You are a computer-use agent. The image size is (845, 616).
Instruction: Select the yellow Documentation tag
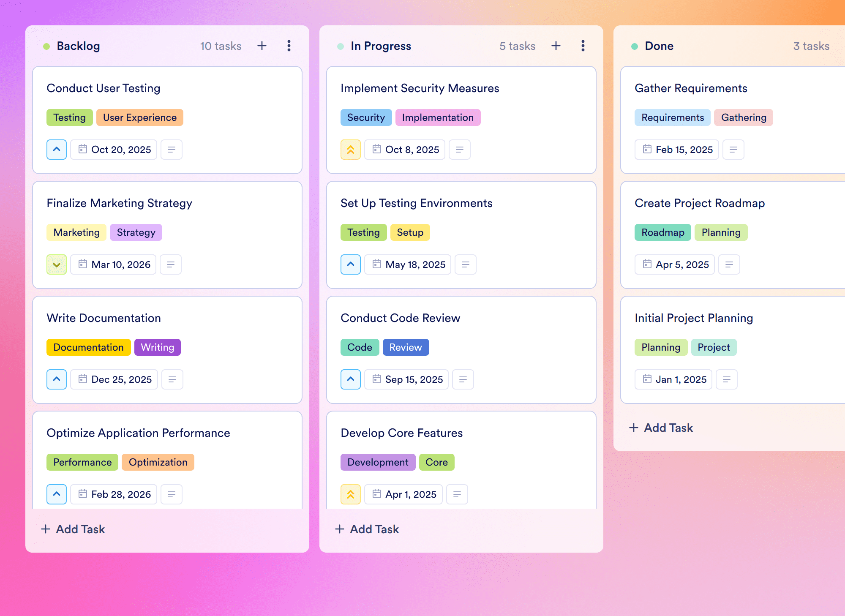(x=89, y=347)
